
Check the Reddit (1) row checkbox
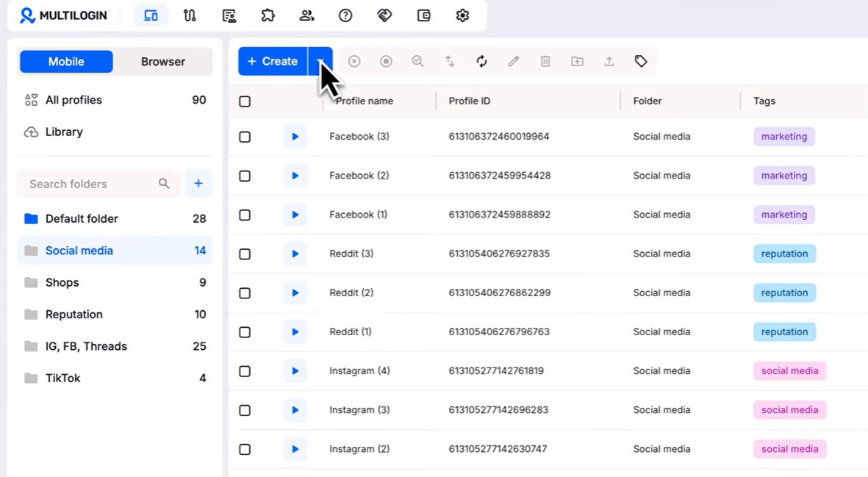click(x=245, y=332)
